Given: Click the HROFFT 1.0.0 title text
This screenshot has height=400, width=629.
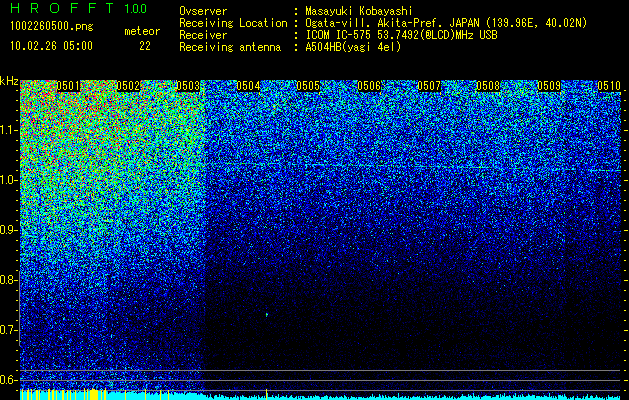Looking at the screenshot, I should pyautogui.click(x=79, y=8).
